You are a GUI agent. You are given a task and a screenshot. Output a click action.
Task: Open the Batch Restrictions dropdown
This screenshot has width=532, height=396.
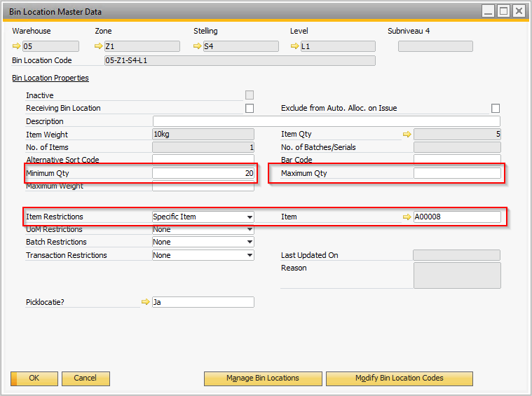pos(250,243)
